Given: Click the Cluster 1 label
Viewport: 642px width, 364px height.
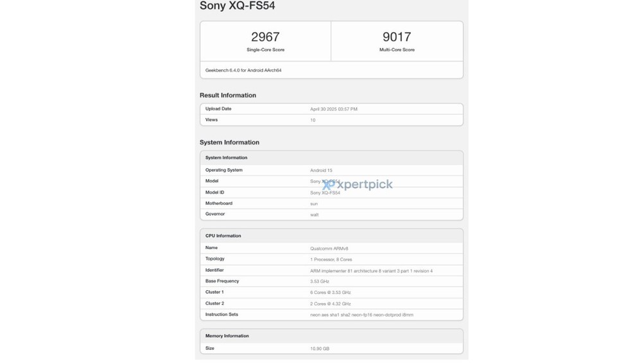Looking at the screenshot, I should point(214,292).
